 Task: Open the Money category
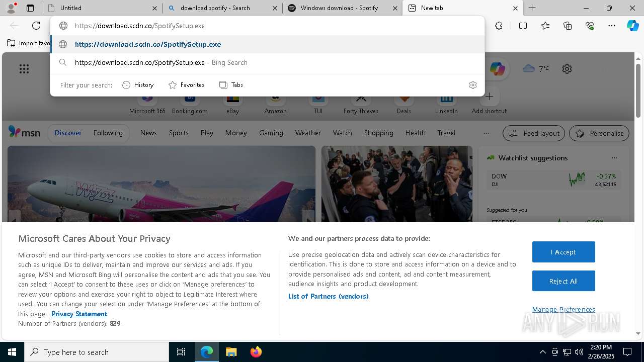coord(236,133)
